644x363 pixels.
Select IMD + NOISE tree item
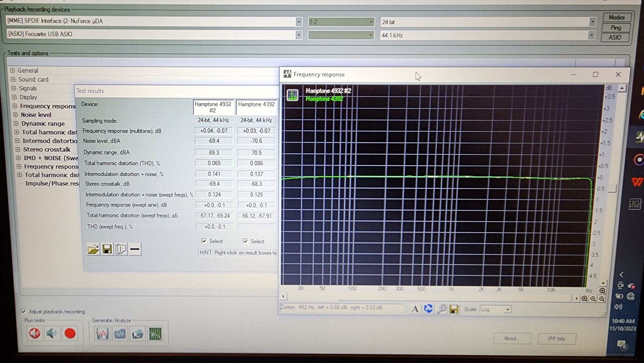click(x=51, y=158)
